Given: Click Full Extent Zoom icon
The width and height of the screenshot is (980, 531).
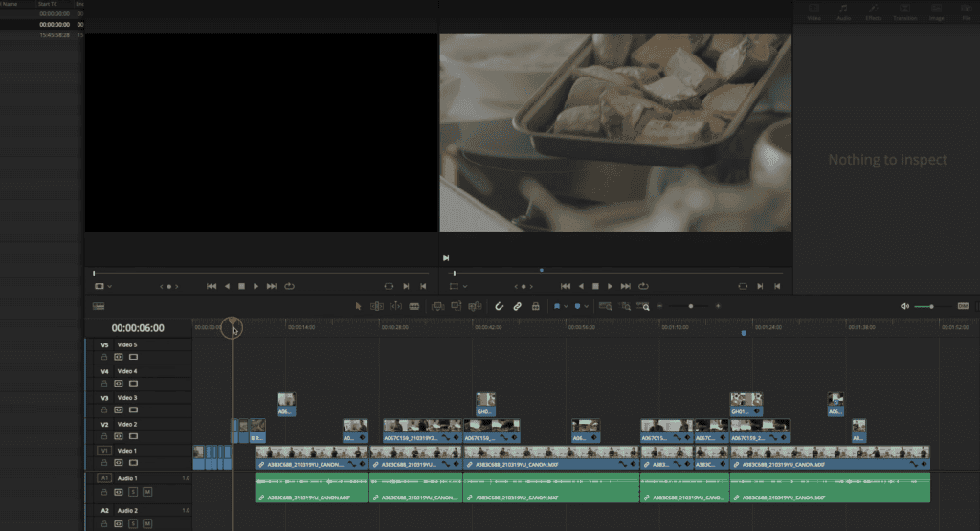Looking at the screenshot, I should [605, 306].
